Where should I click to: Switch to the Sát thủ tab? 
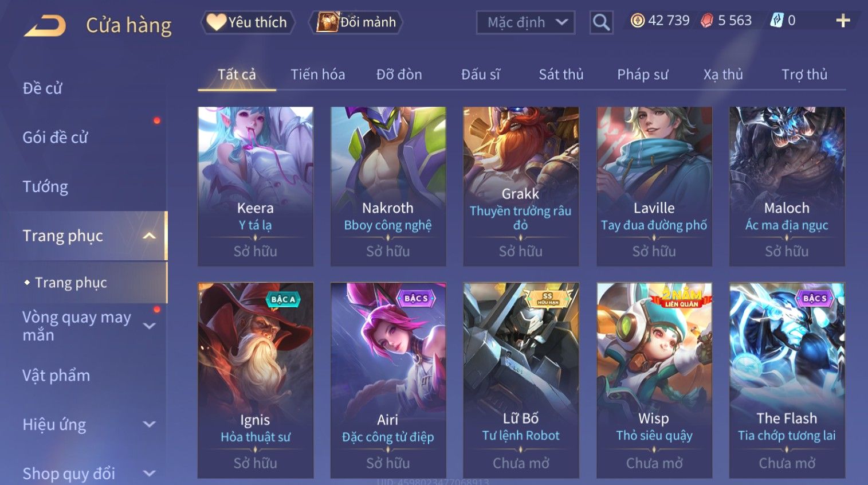click(561, 75)
